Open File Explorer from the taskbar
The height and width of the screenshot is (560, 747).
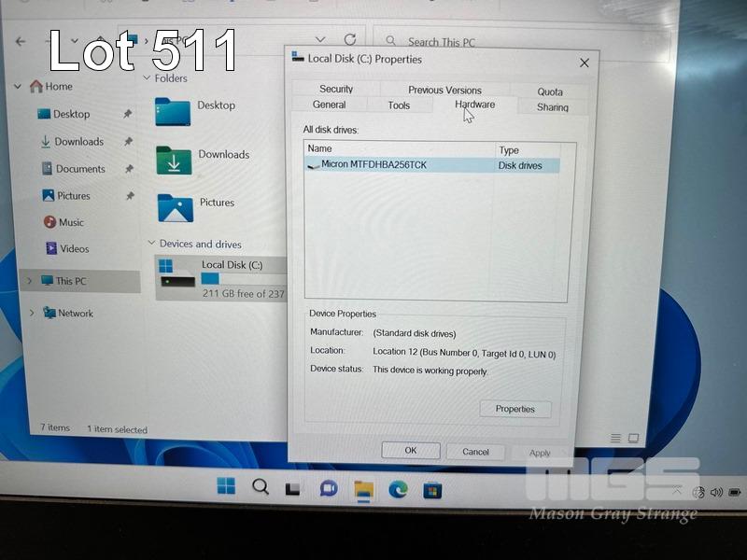click(x=363, y=489)
